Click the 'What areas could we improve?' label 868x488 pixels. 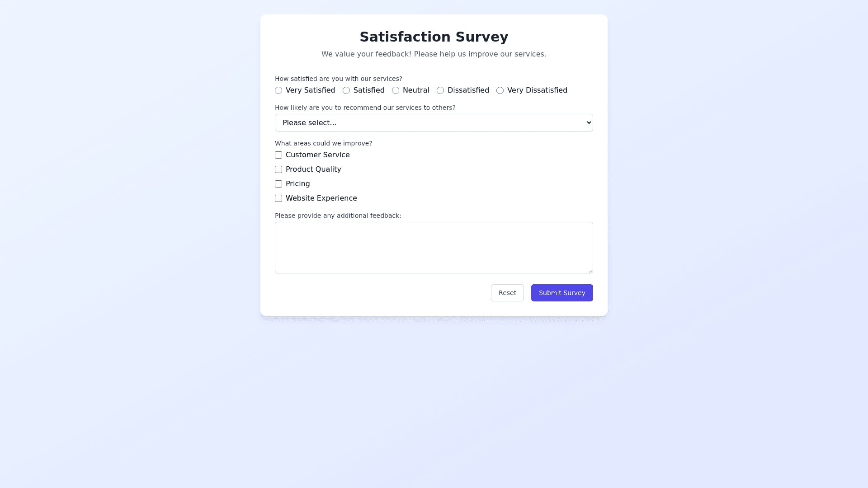pyautogui.click(x=323, y=143)
